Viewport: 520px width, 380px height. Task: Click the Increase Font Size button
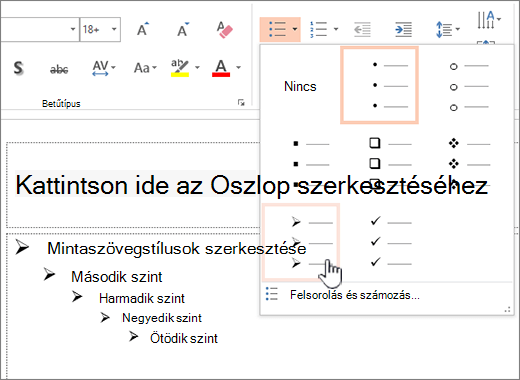143,29
